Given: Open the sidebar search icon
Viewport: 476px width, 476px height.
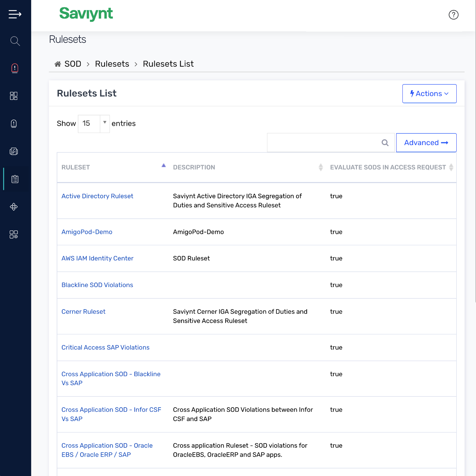Looking at the screenshot, I should point(15,41).
